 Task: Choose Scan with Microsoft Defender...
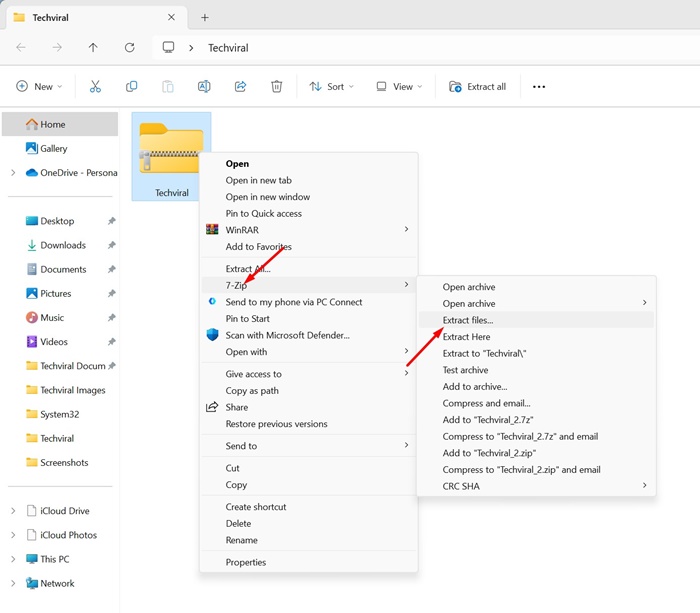(x=308, y=335)
